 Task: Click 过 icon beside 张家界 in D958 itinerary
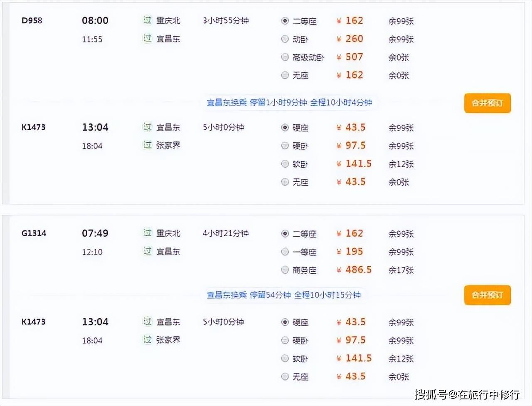(x=148, y=145)
